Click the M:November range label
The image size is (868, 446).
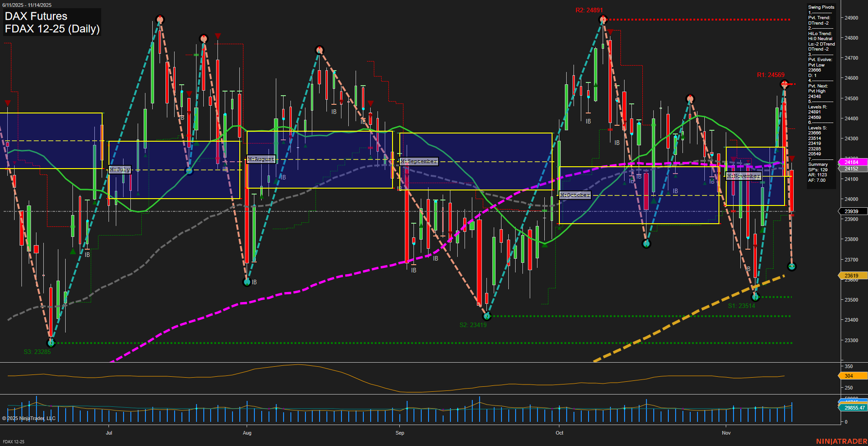744,176
